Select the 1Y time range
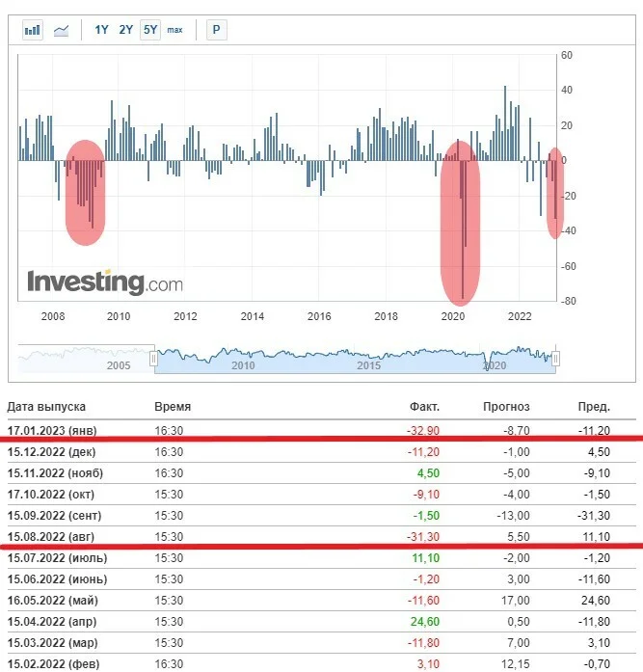 coord(101,30)
